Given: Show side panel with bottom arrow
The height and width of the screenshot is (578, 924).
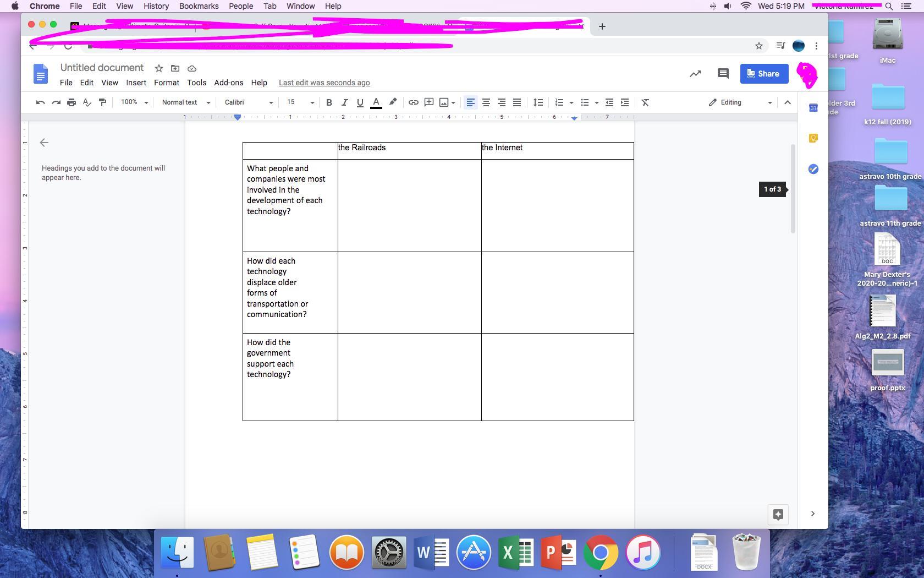Looking at the screenshot, I should point(813,514).
